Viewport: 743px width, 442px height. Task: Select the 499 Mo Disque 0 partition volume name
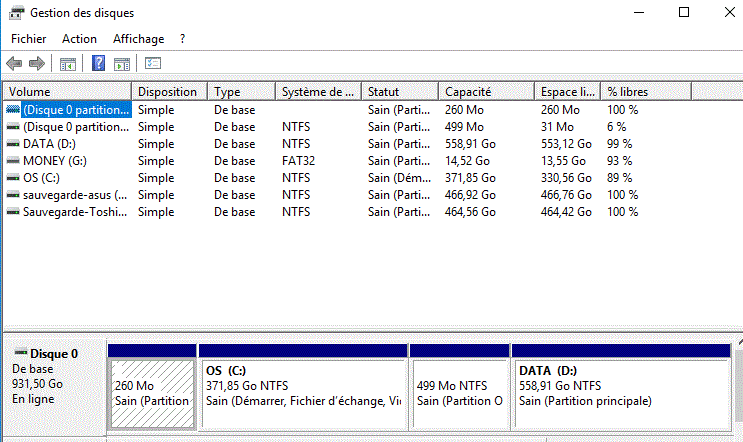76,127
